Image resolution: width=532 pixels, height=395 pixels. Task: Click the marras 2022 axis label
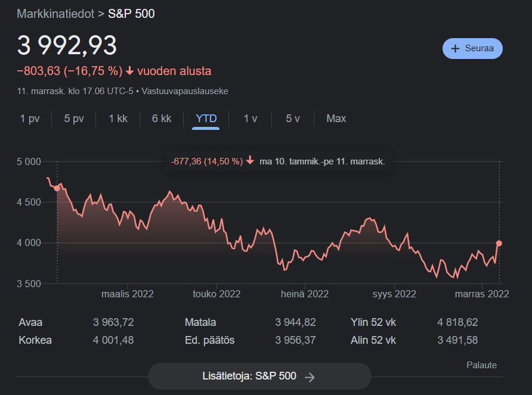482,294
